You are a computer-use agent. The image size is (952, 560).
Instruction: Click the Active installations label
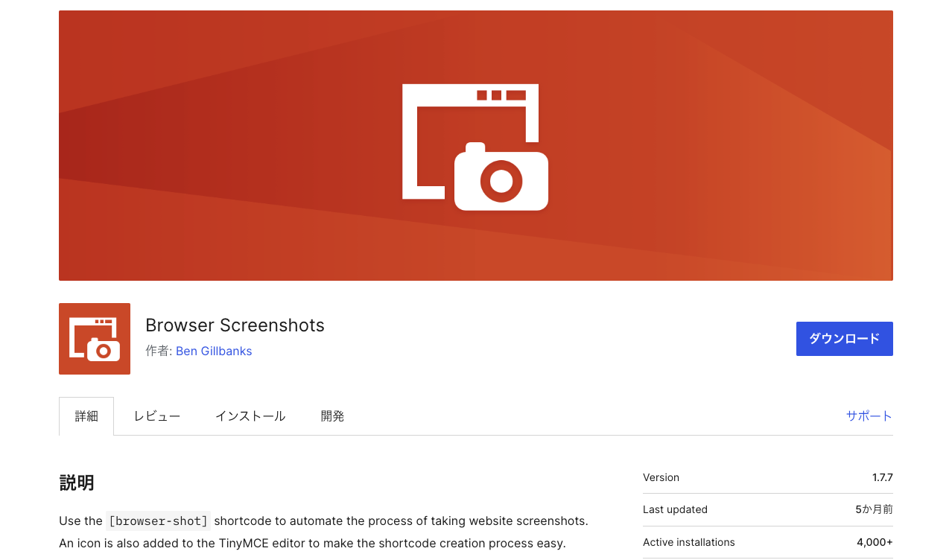689,542
